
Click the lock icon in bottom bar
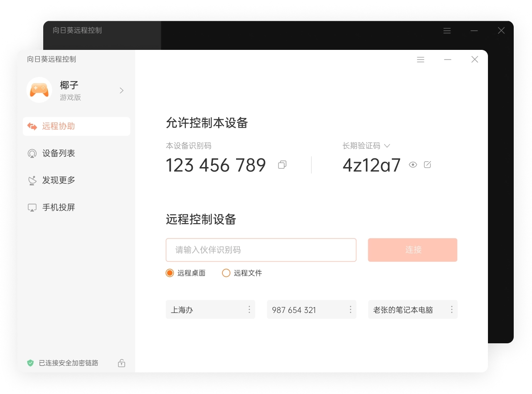click(x=121, y=363)
